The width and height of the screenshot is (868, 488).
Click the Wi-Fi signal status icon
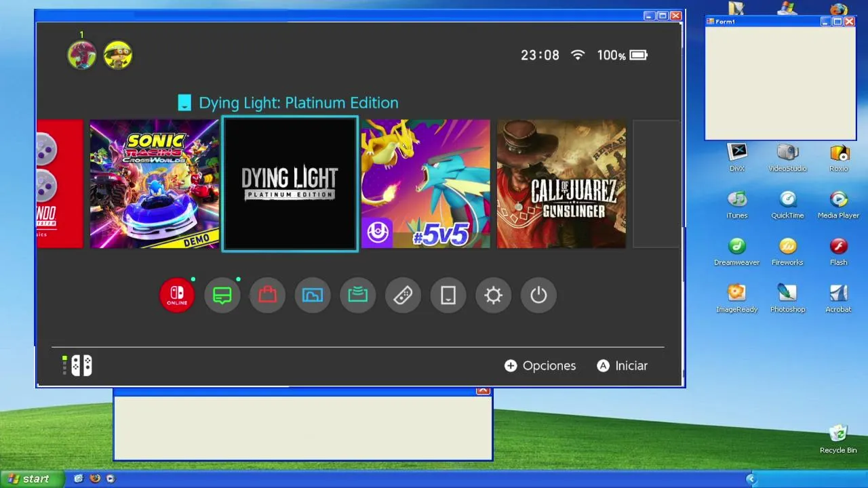(578, 55)
